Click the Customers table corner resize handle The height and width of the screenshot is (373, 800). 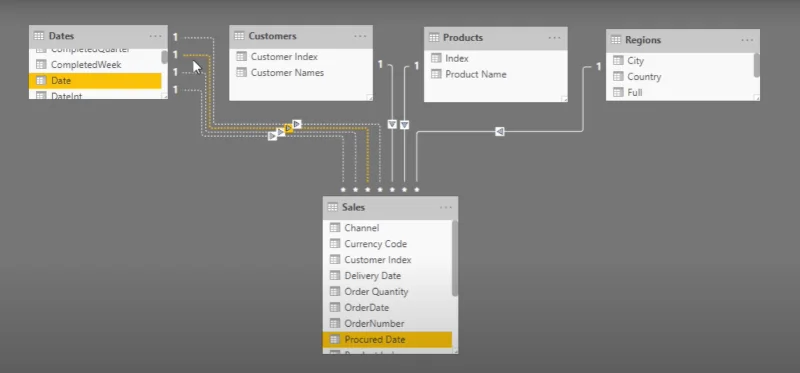[370, 97]
